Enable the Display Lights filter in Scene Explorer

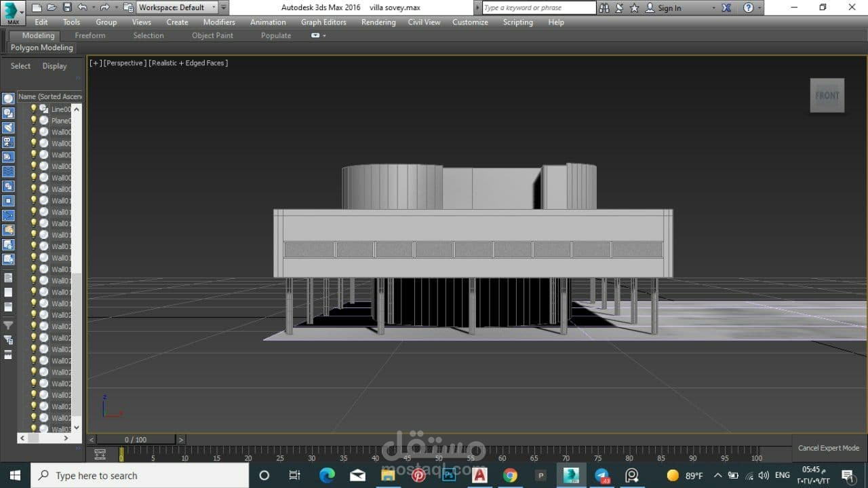coord(7,128)
